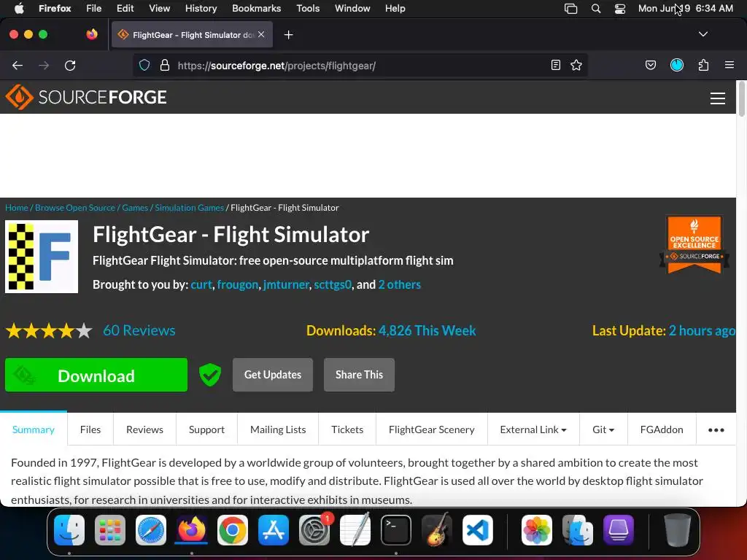Viewport: 747px width, 560px height.
Task: Click the green Download button
Action: point(96,376)
